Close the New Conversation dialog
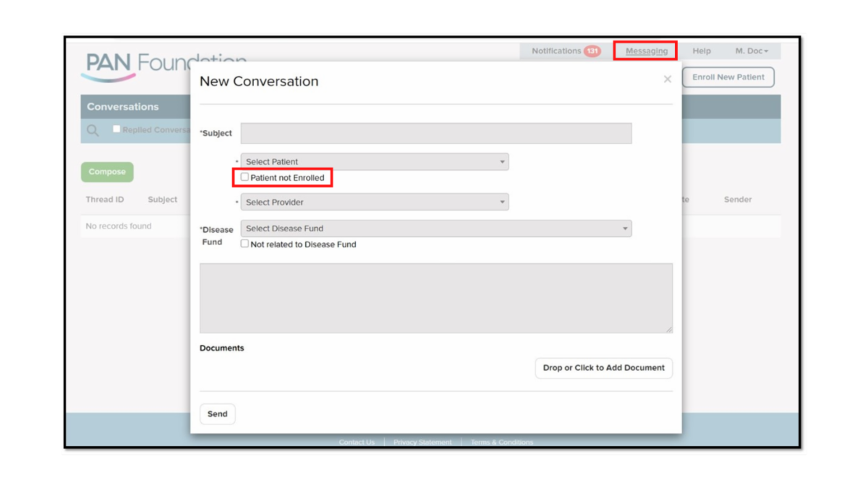868x488 pixels. point(667,80)
